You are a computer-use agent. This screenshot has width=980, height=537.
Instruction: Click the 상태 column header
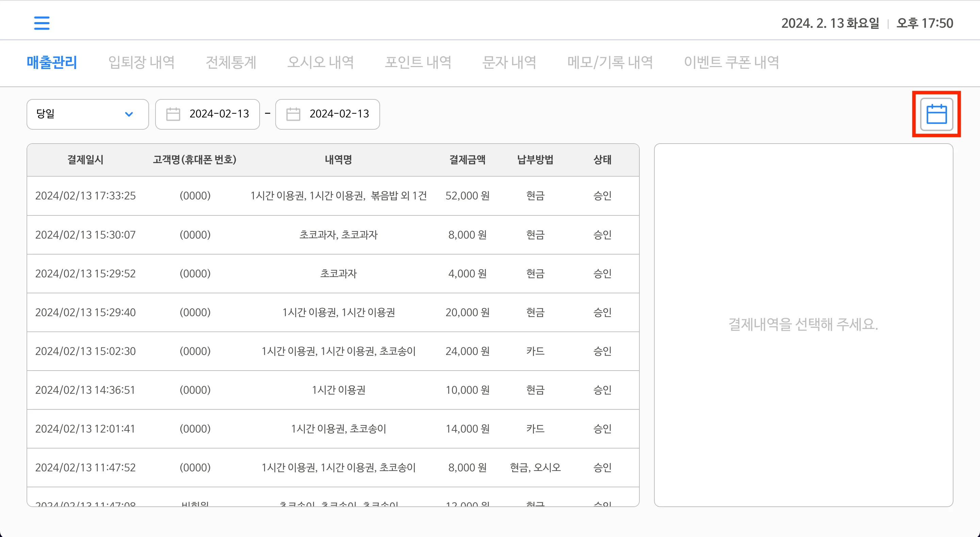[x=603, y=160]
